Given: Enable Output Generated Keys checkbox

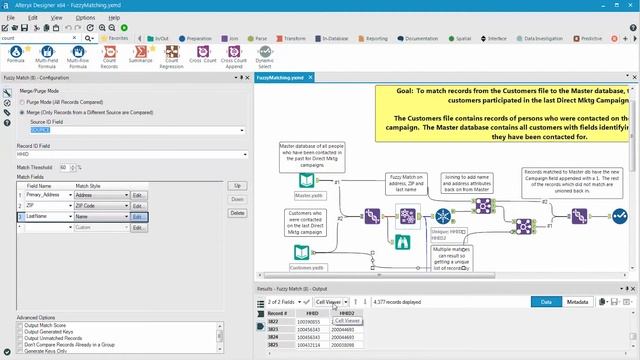Looking at the screenshot, I should tap(20, 332).
